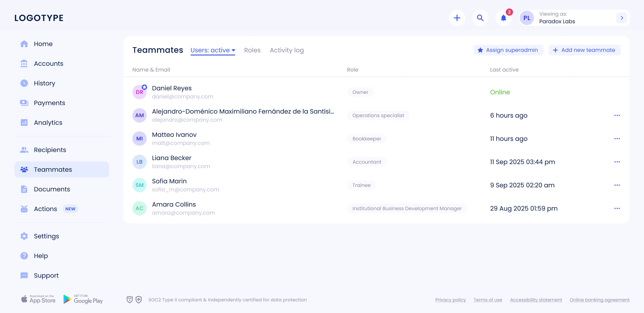Viewport: 644px width, 313px height.
Task: Open the Payments icon in sidebar
Action: coord(24,103)
